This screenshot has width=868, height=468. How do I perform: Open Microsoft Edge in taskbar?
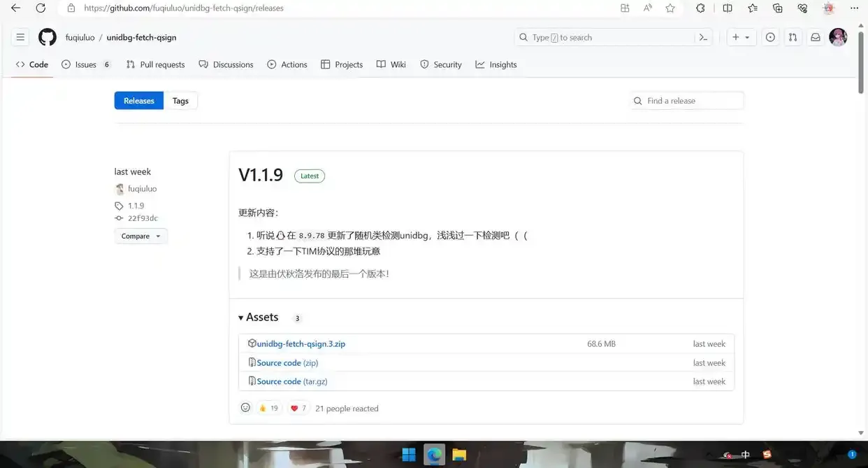434,455
